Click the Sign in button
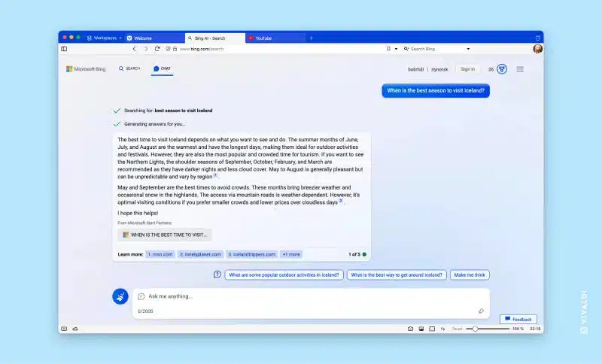 point(467,69)
